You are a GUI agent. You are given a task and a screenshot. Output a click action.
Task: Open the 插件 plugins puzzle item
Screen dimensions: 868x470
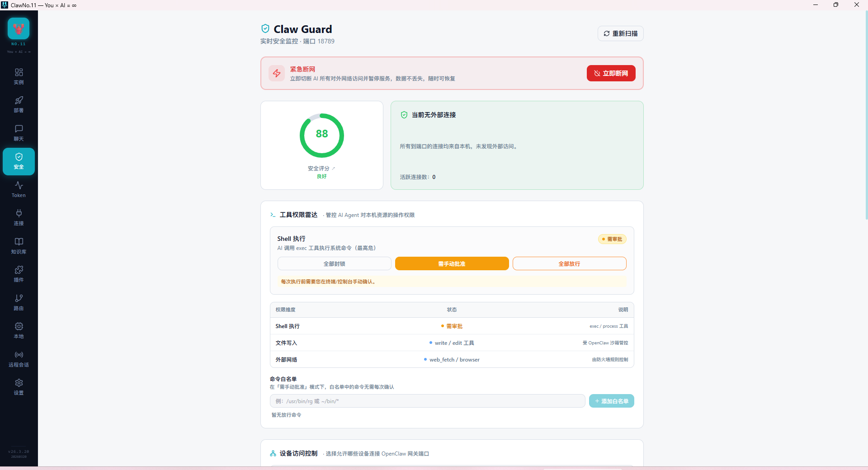[19, 274]
